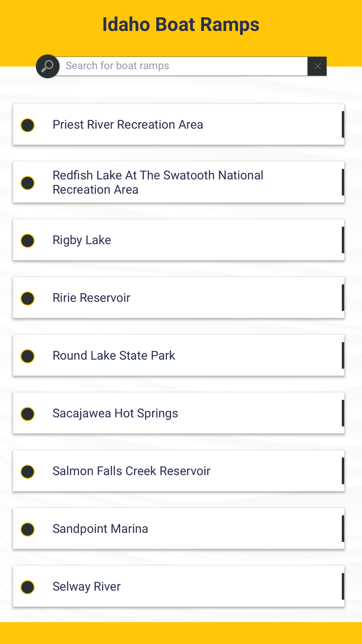This screenshot has width=362, height=644.
Task: Choose Round Lake State Park
Action: [x=178, y=355]
